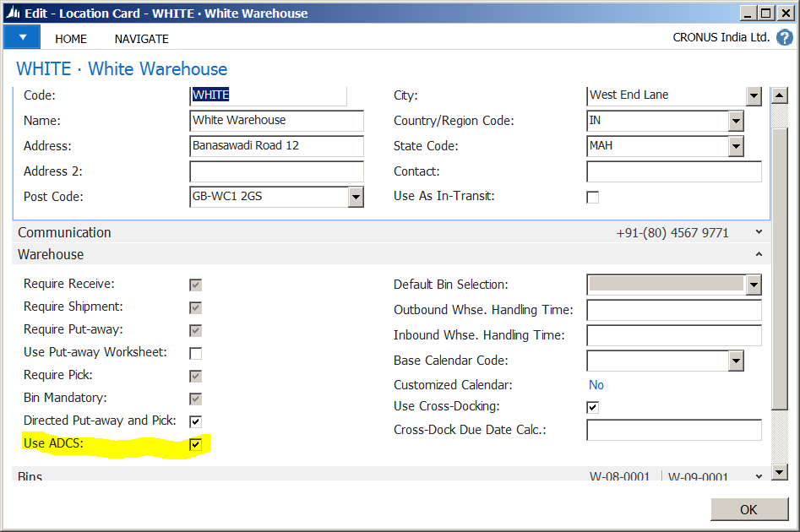This screenshot has width=800, height=532.
Task: Click the OK button
Action: coord(749,509)
